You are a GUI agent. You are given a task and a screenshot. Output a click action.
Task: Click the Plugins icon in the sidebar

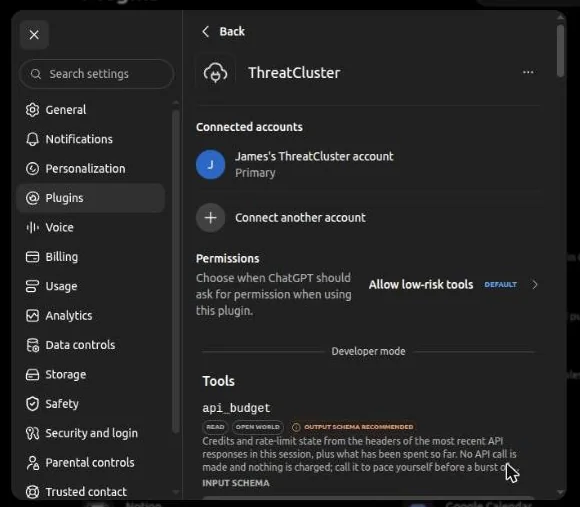[33, 198]
